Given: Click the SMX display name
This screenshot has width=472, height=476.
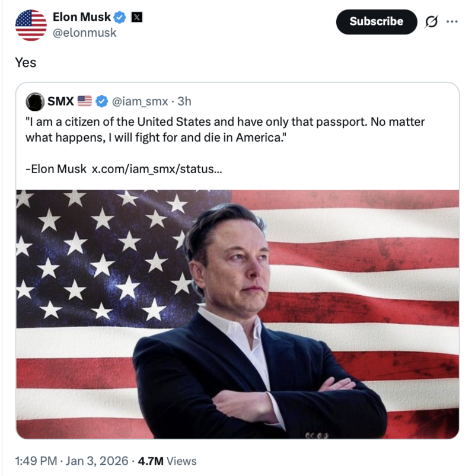Looking at the screenshot, I should click(60, 102).
